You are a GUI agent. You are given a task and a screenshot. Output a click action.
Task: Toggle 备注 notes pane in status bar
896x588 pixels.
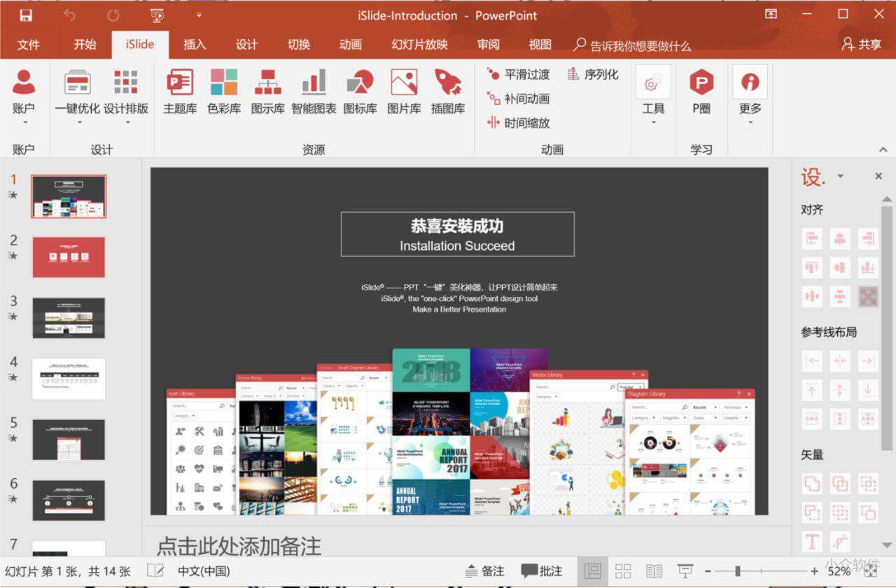point(484,570)
